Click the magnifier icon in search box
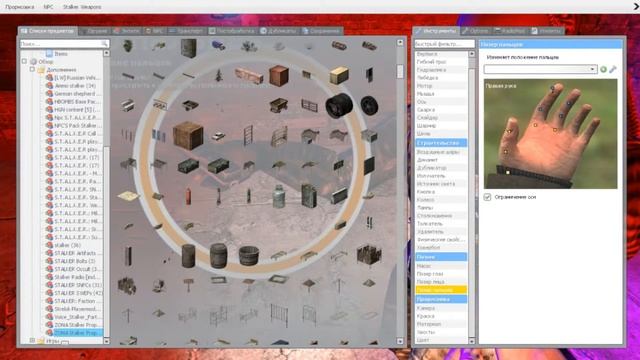Screen dimensions: 640x360 click(x=104, y=43)
